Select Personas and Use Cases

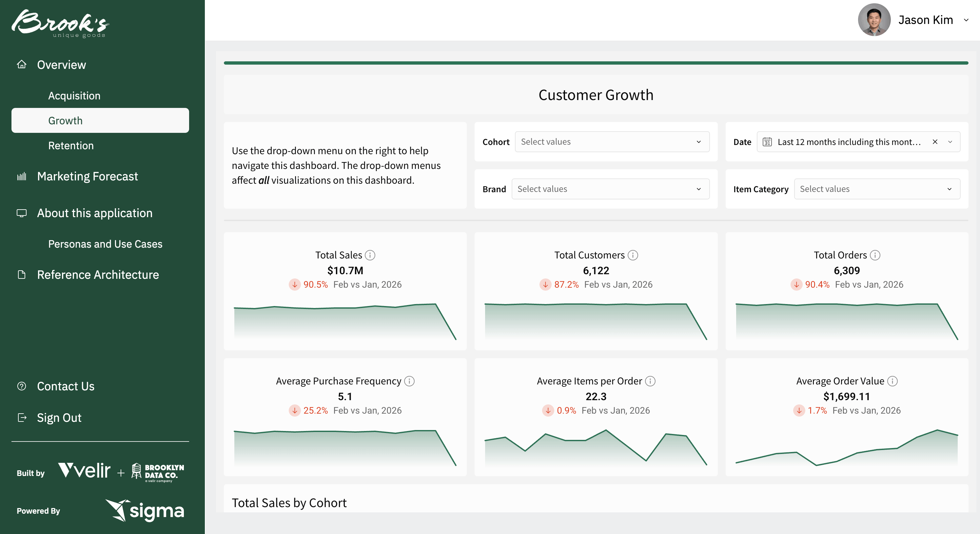point(105,244)
